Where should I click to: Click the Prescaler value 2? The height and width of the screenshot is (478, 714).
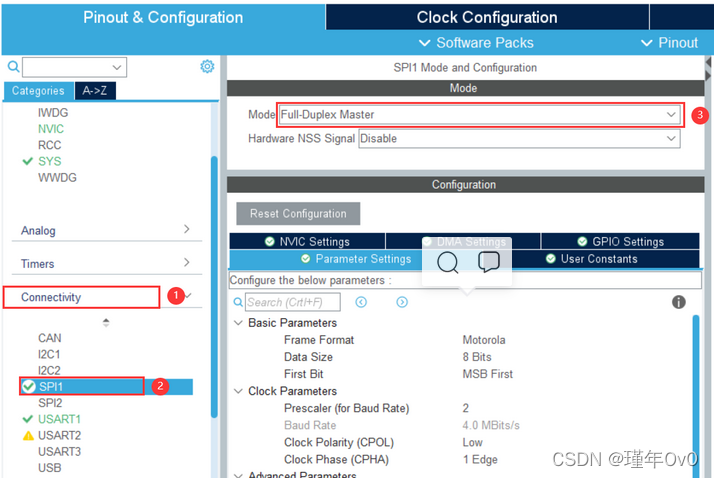465,408
